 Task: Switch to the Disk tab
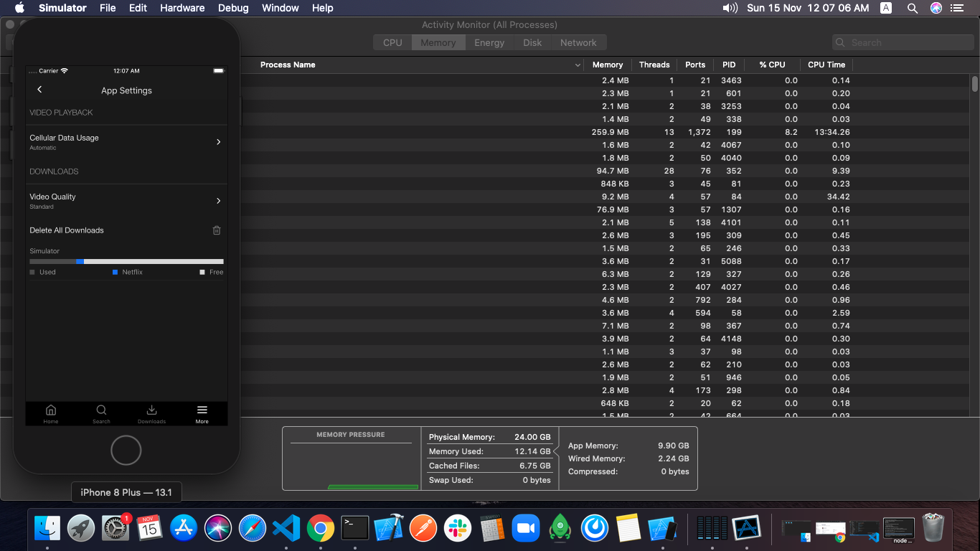(x=532, y=42)
